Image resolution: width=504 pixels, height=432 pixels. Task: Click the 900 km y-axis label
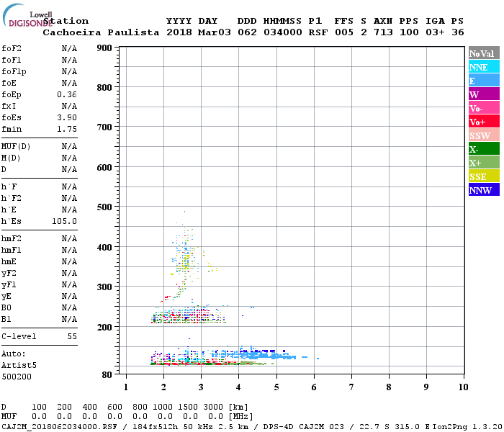(x=104, y=48)
